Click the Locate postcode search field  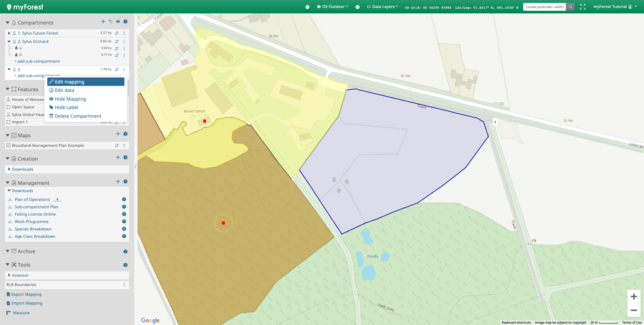coord(544,7)
